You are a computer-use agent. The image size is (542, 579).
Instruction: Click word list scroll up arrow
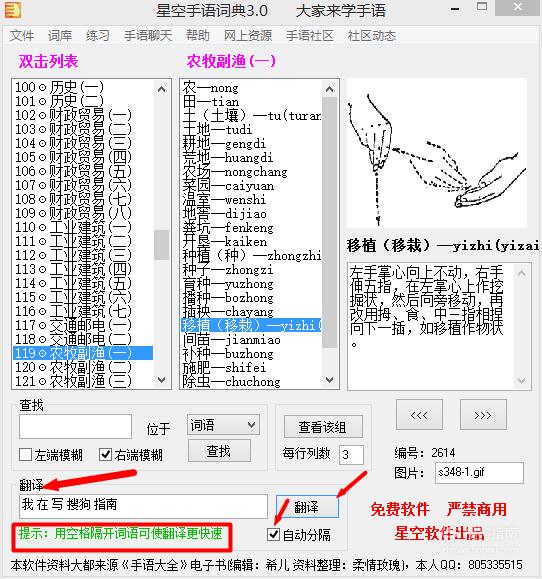pos(329,89)
